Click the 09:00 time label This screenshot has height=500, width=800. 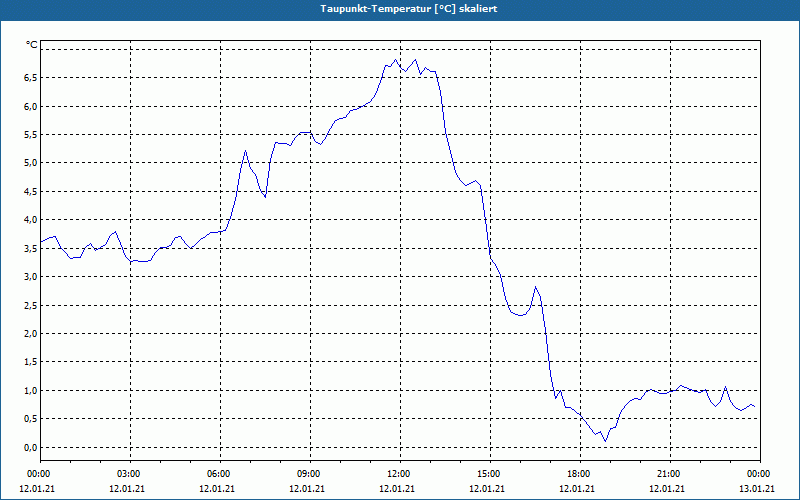click(x=310, y=474)
